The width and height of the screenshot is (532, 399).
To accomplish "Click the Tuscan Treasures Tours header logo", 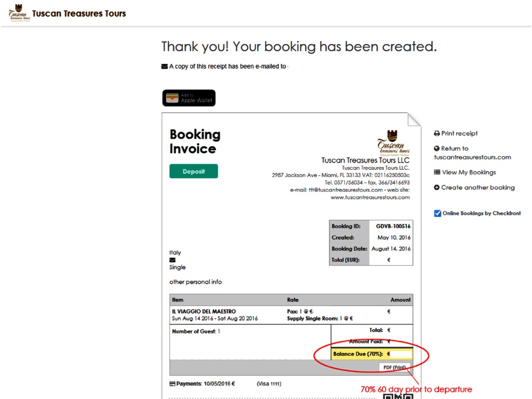I will [x=19, y=13].
